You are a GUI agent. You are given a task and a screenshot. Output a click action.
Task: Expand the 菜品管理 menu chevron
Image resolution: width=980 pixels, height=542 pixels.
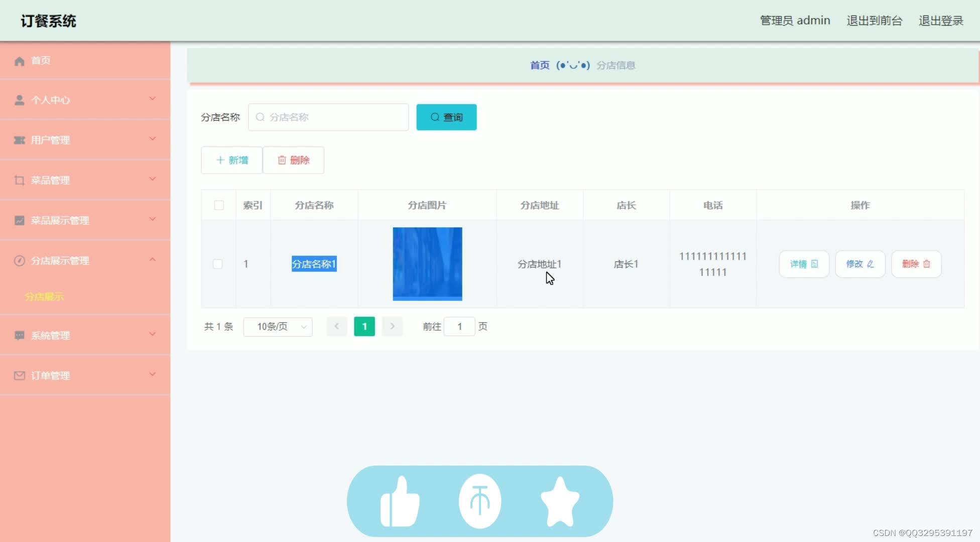(153, 179)
